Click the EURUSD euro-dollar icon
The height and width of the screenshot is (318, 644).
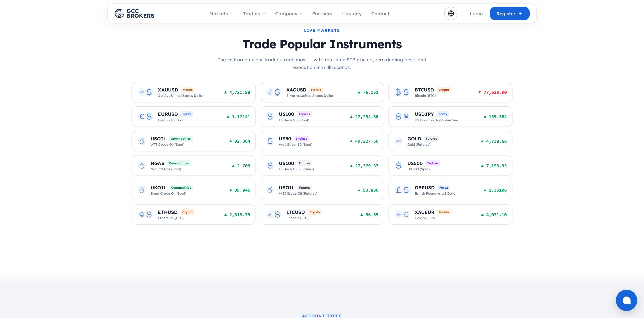[x=145, y=116]
